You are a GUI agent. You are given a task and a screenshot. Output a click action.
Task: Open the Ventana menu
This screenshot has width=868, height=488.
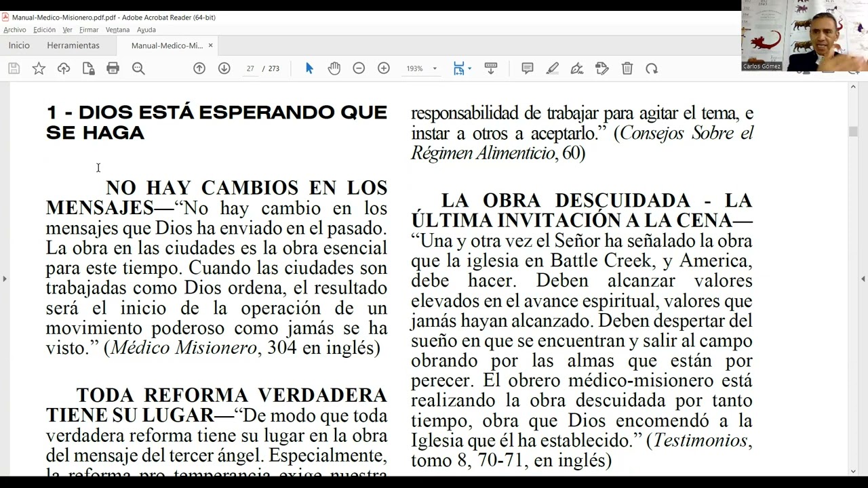[117, 30]
